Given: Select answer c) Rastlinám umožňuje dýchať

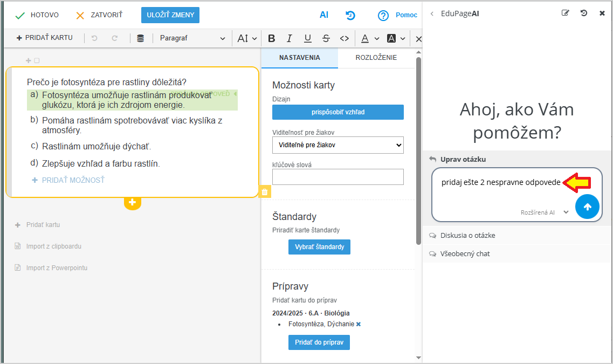Looking at the screenshot, I should pos(97,146).
